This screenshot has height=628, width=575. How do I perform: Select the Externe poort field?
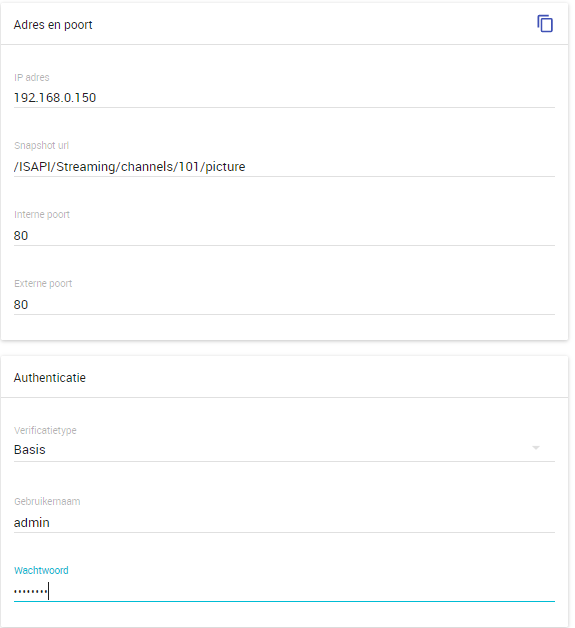coord(284,304)
